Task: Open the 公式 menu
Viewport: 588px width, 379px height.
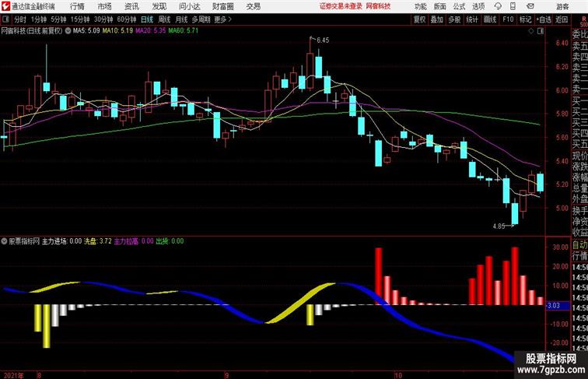Action: [459, 6]
